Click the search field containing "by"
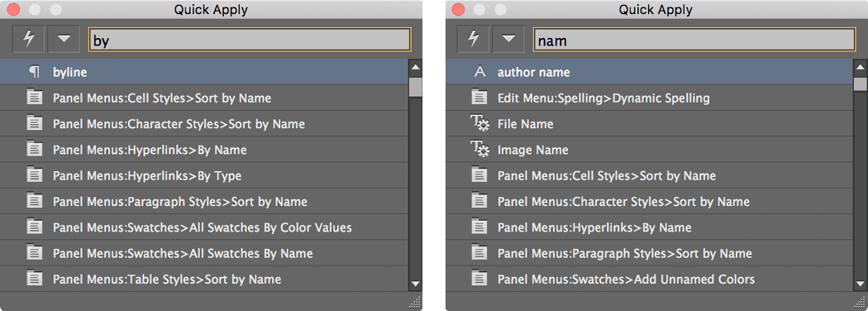The image size is (868, 311). tap(250, 40)
